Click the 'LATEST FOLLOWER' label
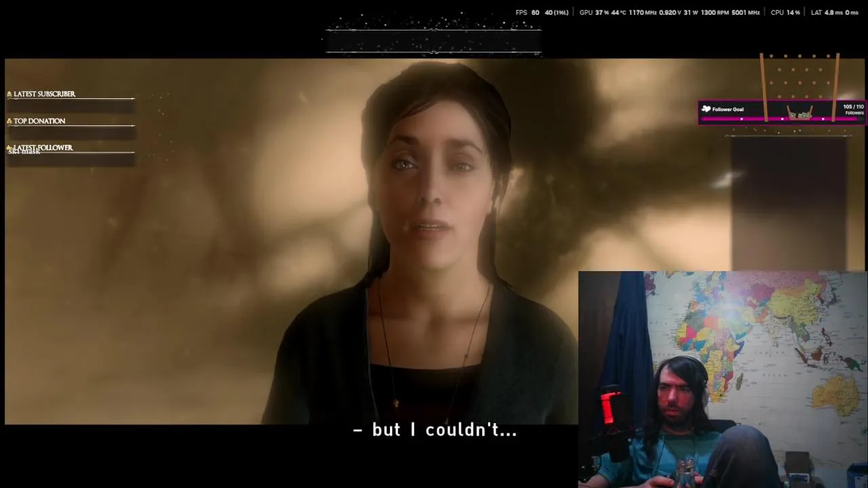The image size is (868, 488). (43, 148)
